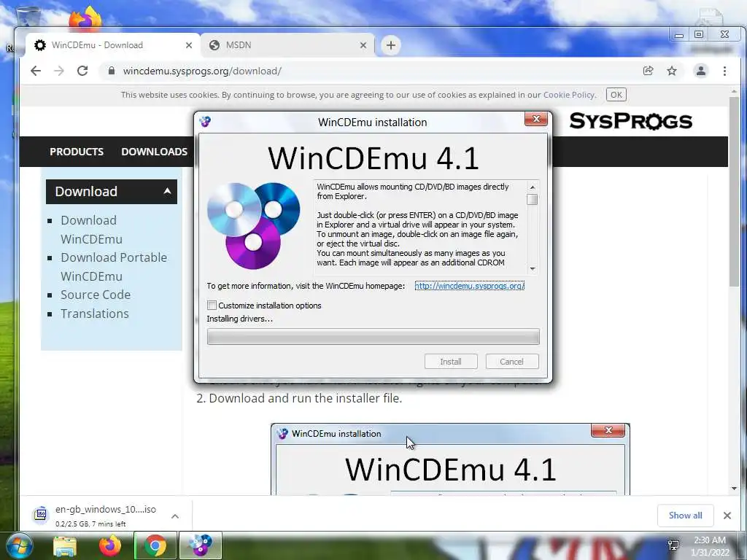Open Download WinCDEmu sidebar link
Screen dimensions: 747x560
(x=91, y=230)
